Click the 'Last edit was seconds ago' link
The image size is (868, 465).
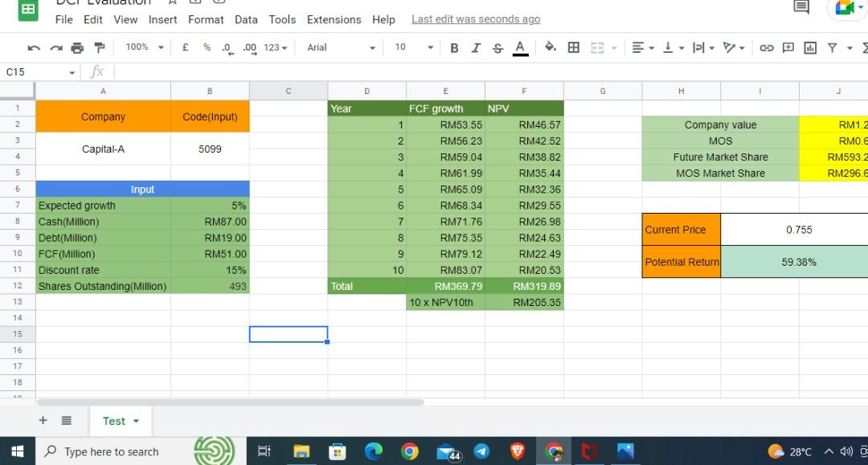(476, 19)
